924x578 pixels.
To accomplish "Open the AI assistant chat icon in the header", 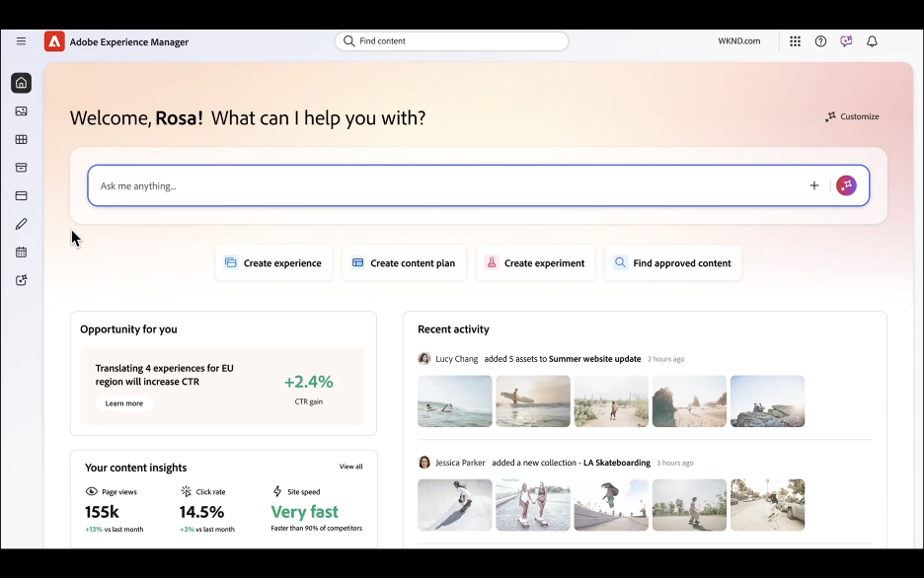I will (x=846, y=41).
